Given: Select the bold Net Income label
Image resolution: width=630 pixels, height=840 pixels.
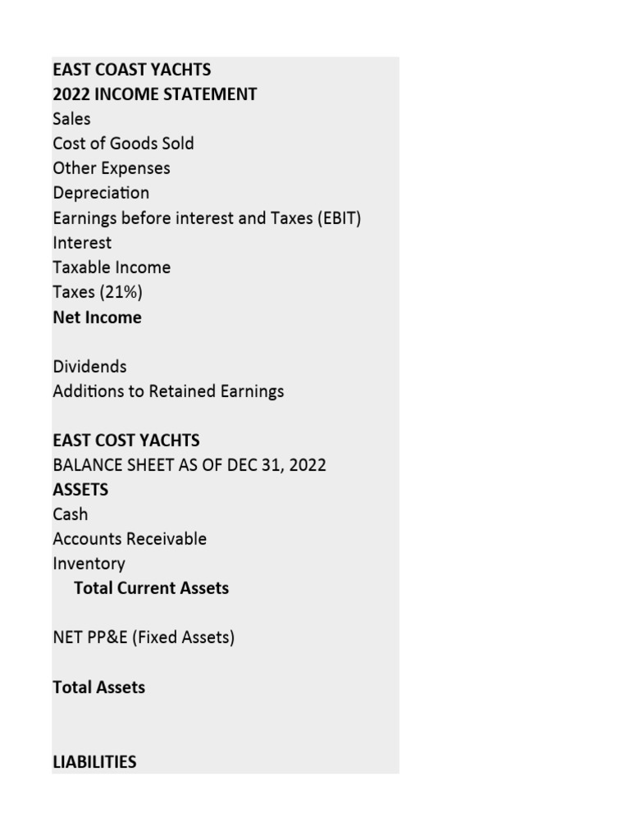Looking at the screenshot, I should [97, 317].
